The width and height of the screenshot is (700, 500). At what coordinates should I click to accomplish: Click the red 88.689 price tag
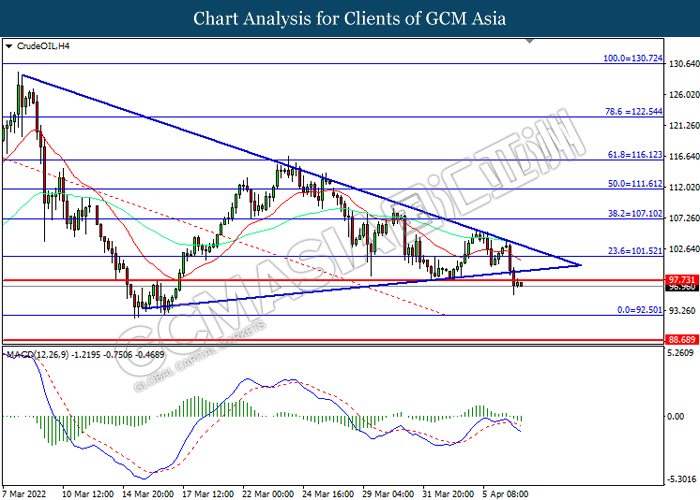(682, 340)
